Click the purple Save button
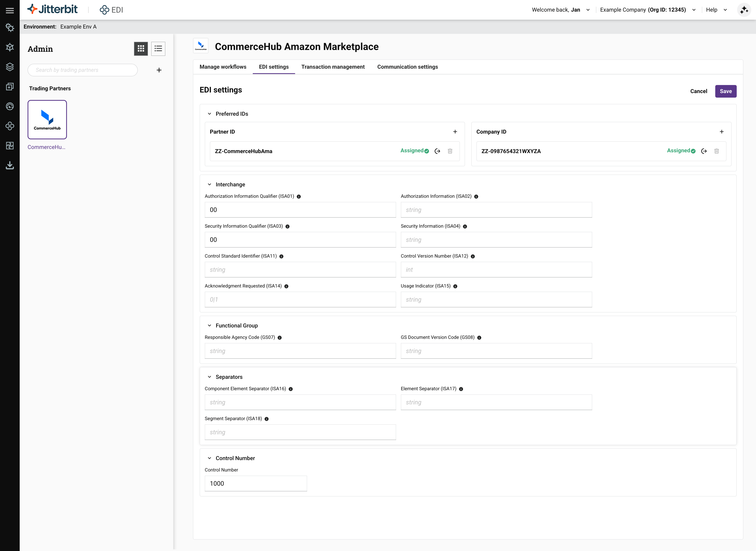 point(725,91)
